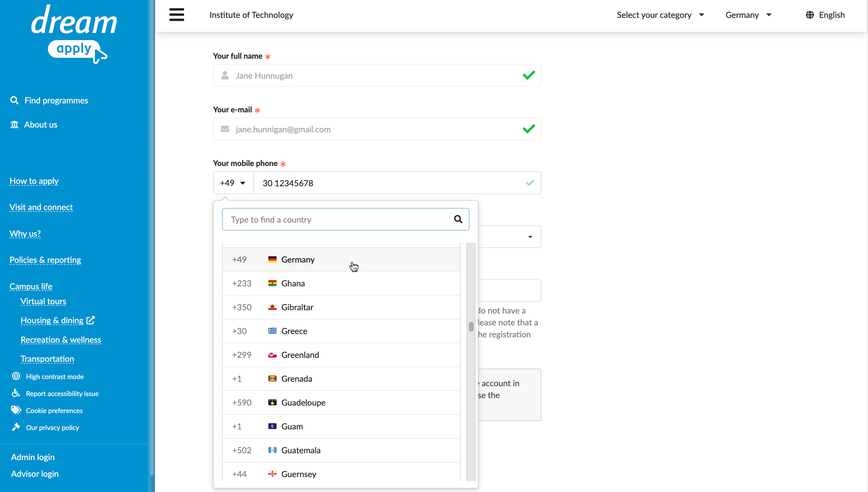Toggle the +49 phone code dropdown
This screenshot has width=868, height=492.
click(x=233, y=183)
